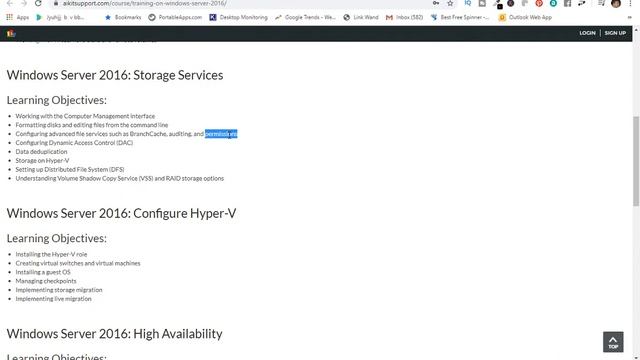This screenshot has width=640, height=360.
Task: Click 'Implementing live migration' bullet
Action: [53, 299]
